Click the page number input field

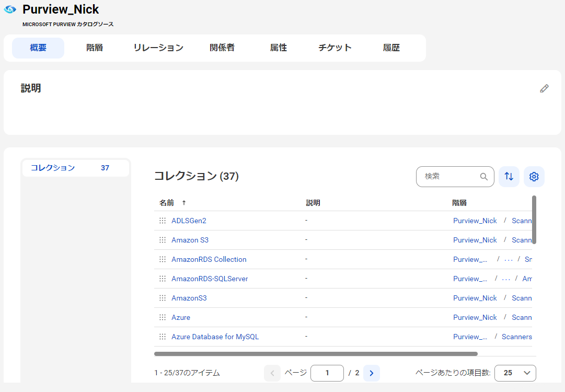pyautogui.click(x=327, y=373)
